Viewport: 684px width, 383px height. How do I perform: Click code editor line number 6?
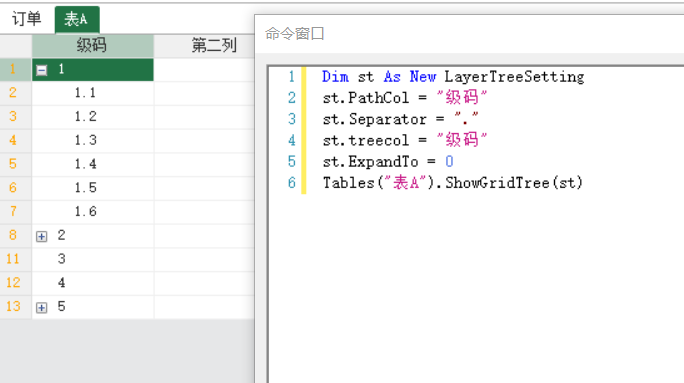click(x=291, y=183)
